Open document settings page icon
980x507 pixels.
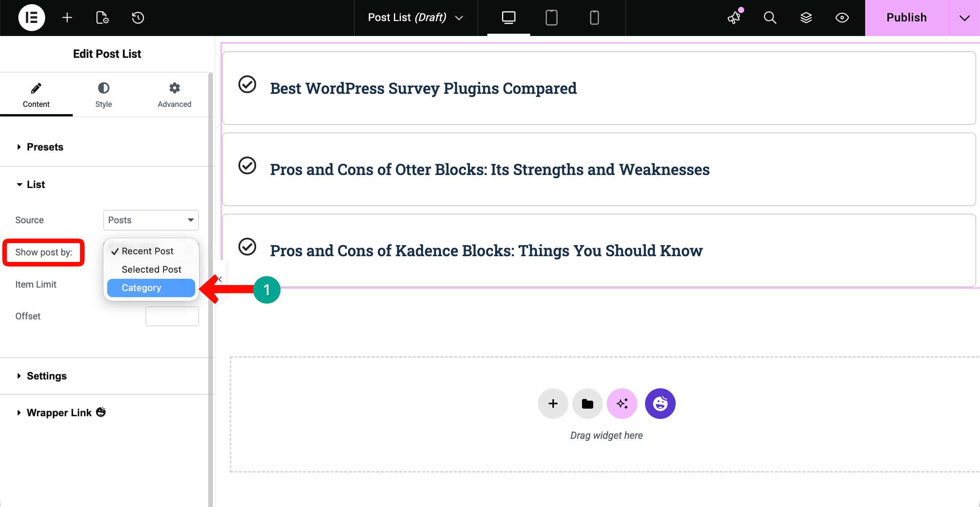[x=102, y=18]
